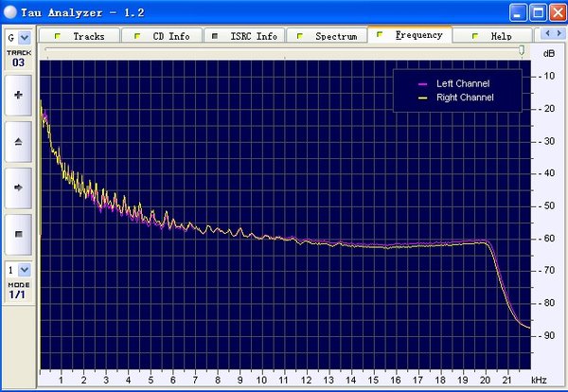
Task: Click the right arrow play button
Action: pos(19,187)
